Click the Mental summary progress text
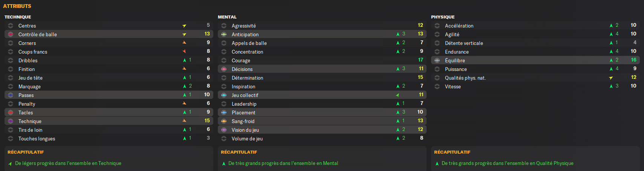The height and width of the screenshot is (171, 644). coord(283,163)
